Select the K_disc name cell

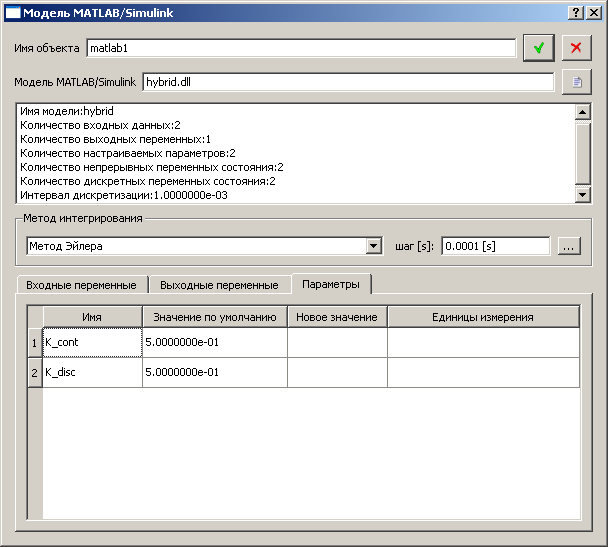point(92,373)
